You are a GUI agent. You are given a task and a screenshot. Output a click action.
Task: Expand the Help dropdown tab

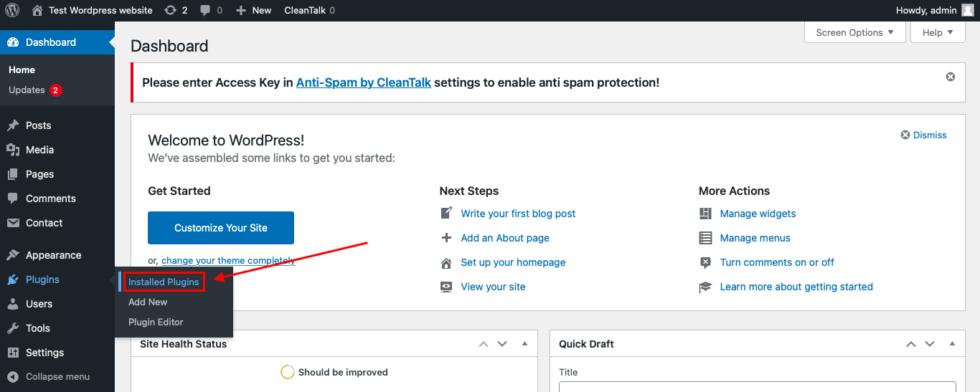coord(938,32)
